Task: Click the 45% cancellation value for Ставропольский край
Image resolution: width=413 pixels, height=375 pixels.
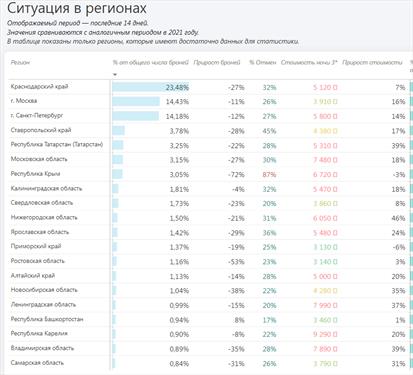Action: click(x=269, y=131)
